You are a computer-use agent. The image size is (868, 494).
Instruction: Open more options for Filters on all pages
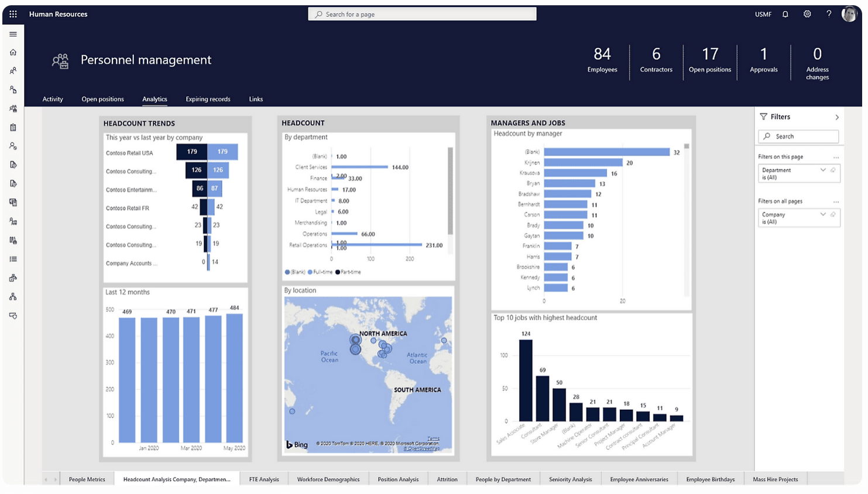click(x=836, y=202)
